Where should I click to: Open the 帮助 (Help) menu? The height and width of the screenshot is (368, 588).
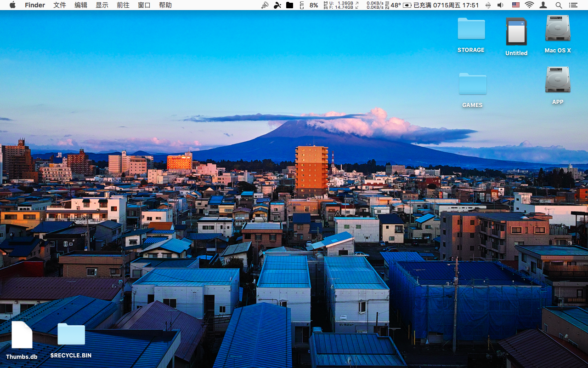pyautogui.click(x=165, y=5)
